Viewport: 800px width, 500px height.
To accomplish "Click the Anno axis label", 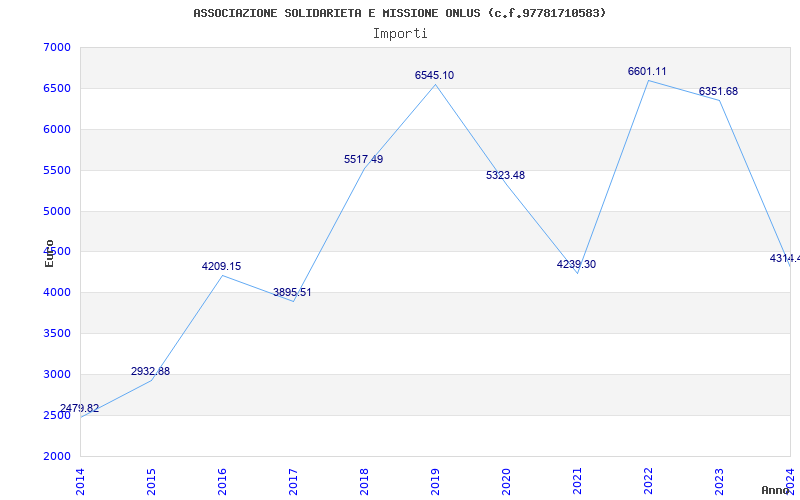I will point(776,490).
